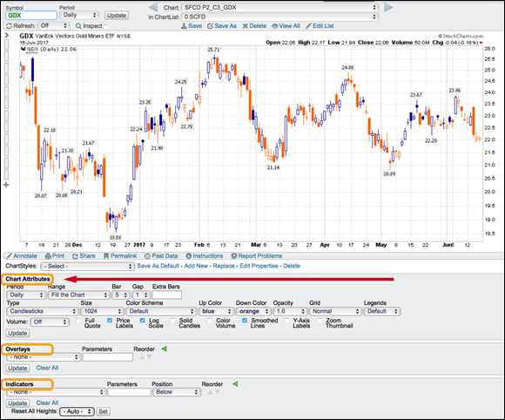Screen dimensions: 505x420
Task: Open the chart Type Candlesticks dropdown
Action: 42,311
